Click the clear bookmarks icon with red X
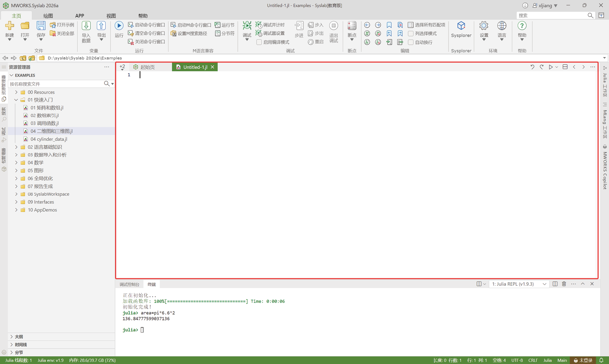609x364 pixels. (400, 25)
